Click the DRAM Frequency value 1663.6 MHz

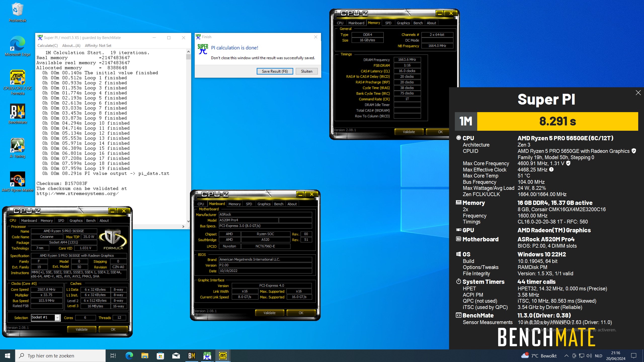click(x=407, y=60)
